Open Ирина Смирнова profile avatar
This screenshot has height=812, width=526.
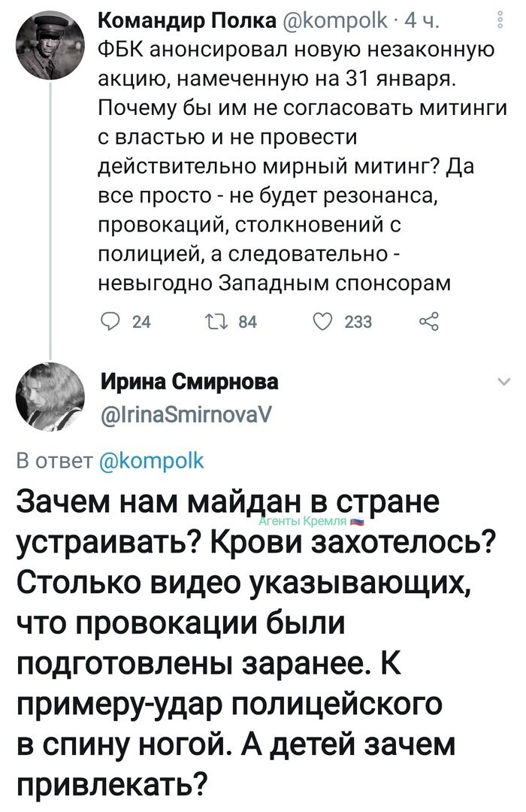coord(50,397)
